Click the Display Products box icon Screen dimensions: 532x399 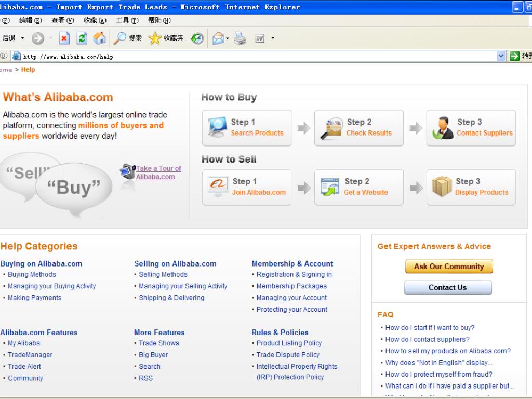[x=442, y=187]
